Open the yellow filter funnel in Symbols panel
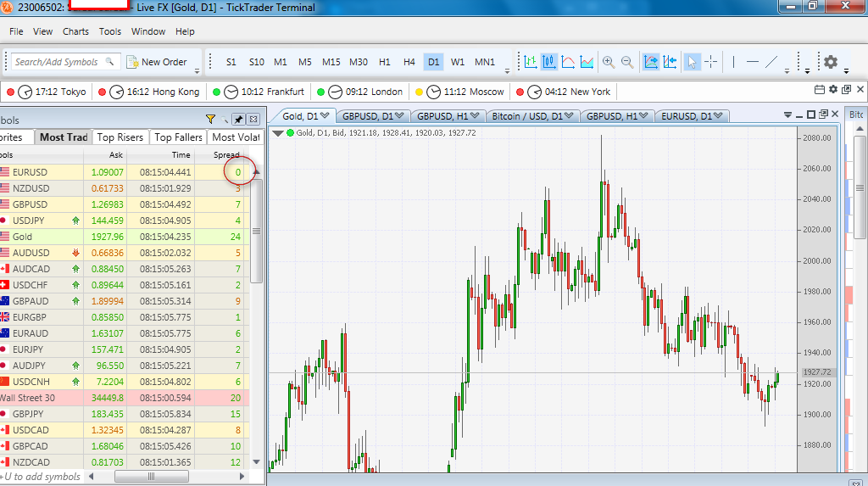Image resolution: width=868 pixels, height=486 pixels. (x=210, y=119)
